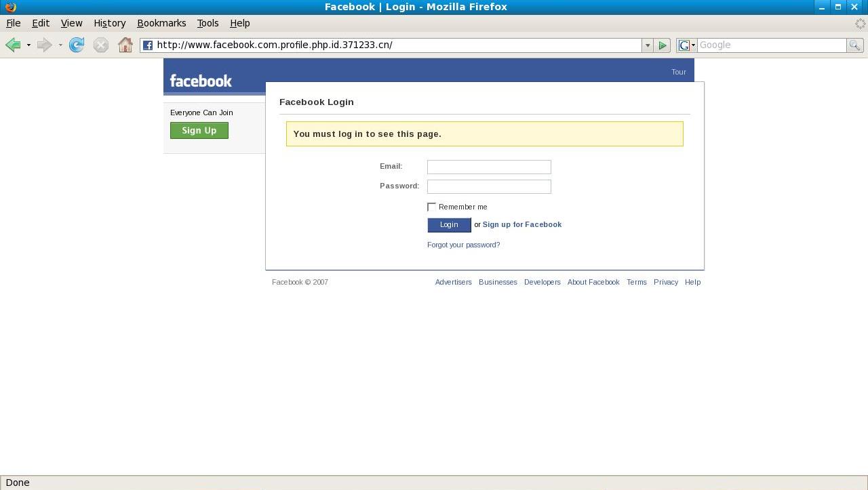The width and height of the screenshot is (868, 490).
Task: Close the Firefox window
Action: coord(855,7)
